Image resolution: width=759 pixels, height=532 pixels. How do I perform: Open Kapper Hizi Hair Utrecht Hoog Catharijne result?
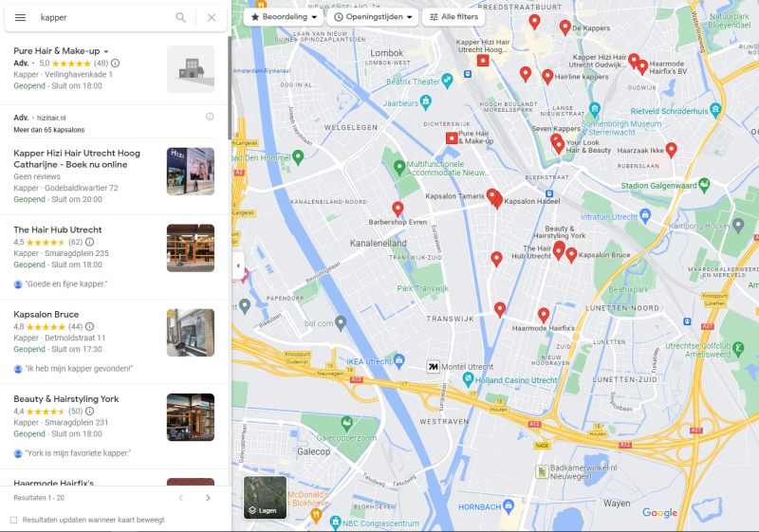114,176
